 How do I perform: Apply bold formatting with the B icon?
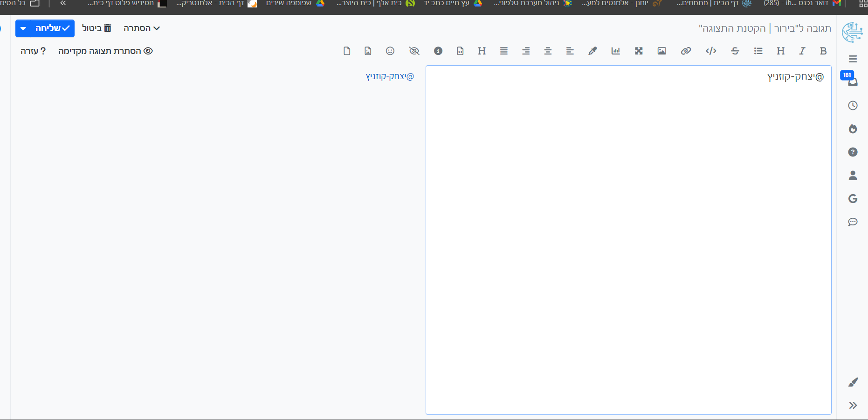[823, 51]
